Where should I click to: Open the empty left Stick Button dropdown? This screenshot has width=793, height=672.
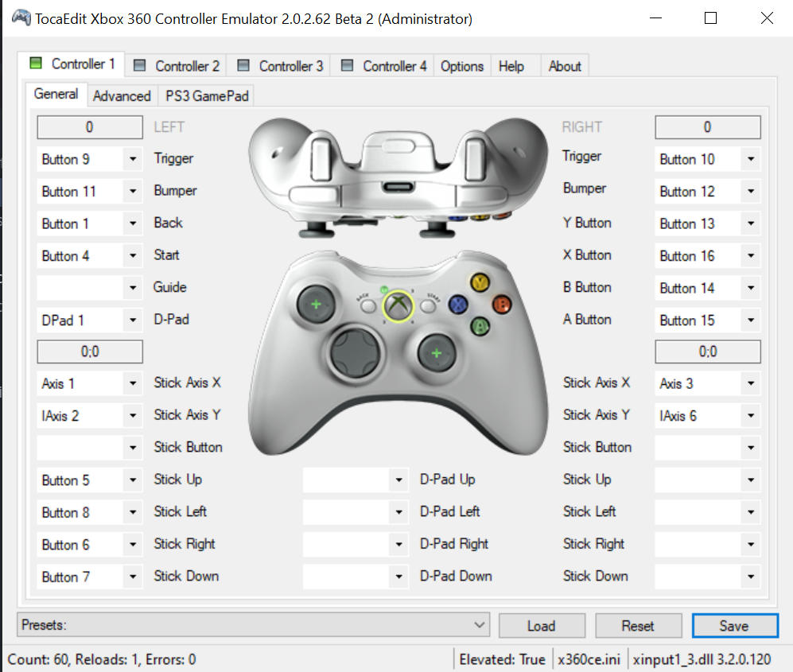tap(90, 448)
